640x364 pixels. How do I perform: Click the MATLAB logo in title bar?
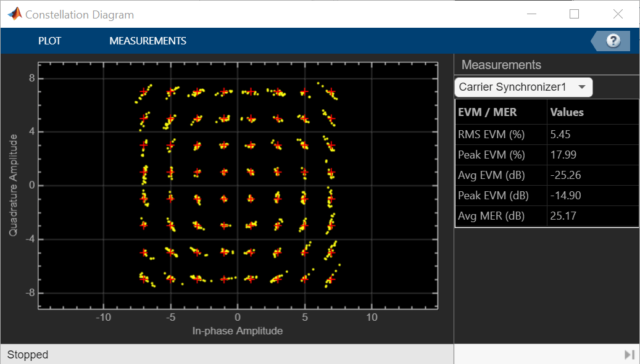[x=15, y=14]
